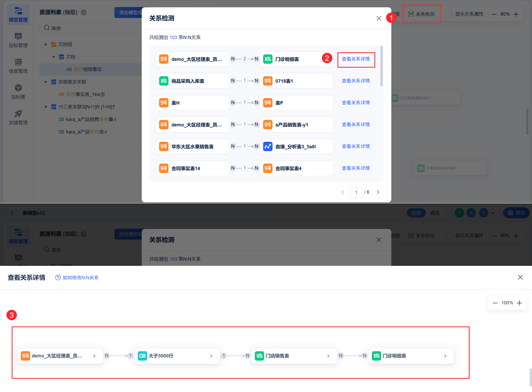Click settings gear beside 资源列表 (抽取)

(x=84, y=12)
